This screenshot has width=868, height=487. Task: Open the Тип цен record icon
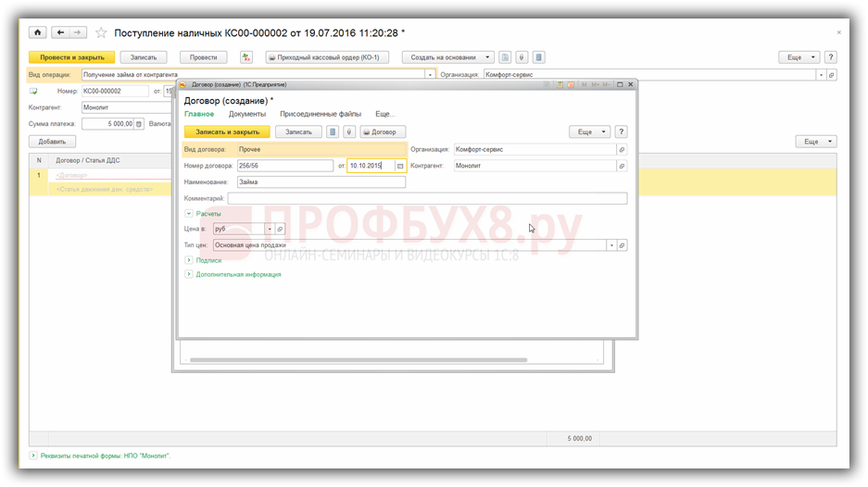click(x=622, y=245)
